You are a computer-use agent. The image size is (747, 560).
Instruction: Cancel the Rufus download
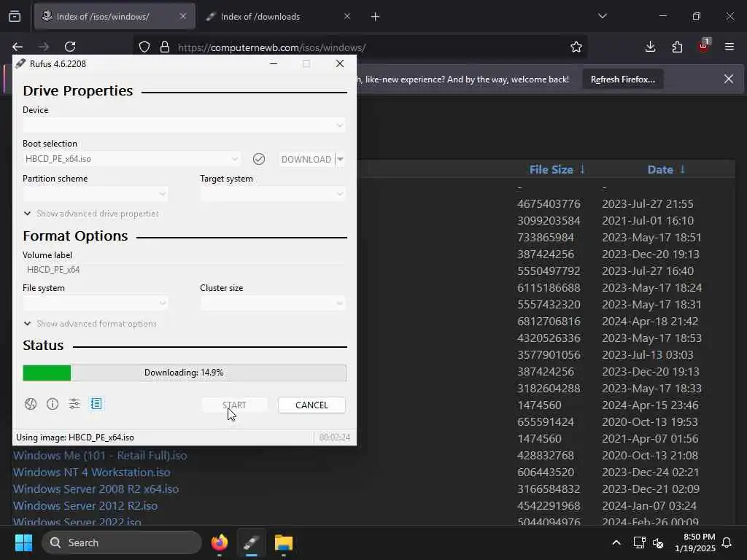pos(311,405)
